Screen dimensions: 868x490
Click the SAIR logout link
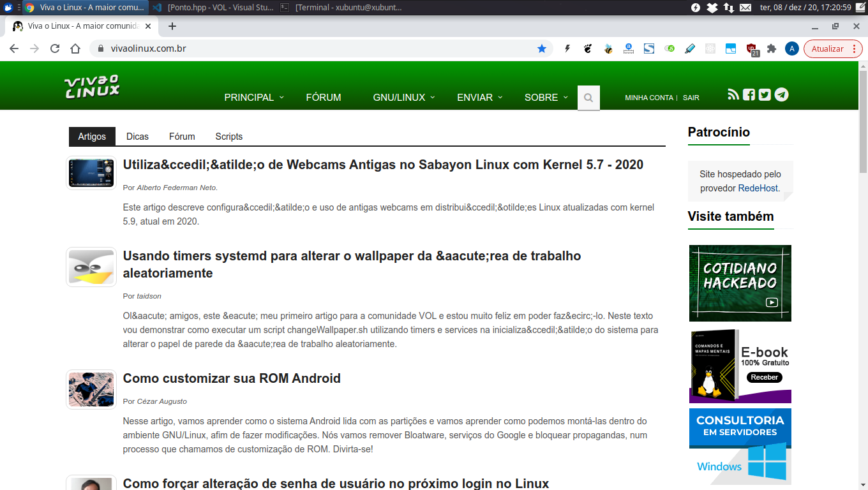coord(691,98)
